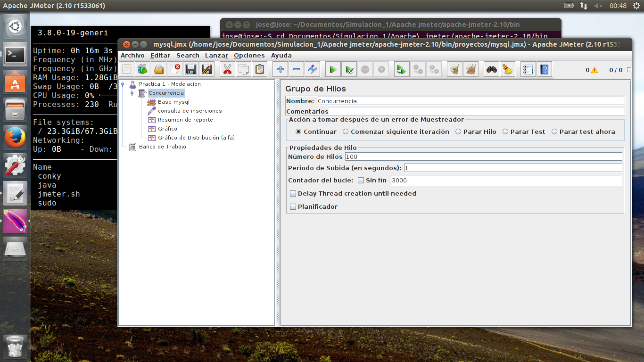This screenshot has width=644, height=362.
Task: Open Help with blue question book icon
Action: [545, 70]
